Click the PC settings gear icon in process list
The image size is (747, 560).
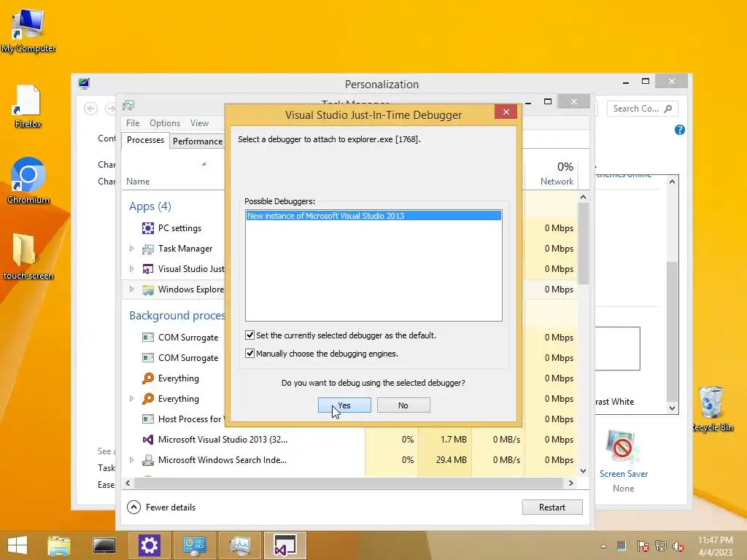[148, 228]
